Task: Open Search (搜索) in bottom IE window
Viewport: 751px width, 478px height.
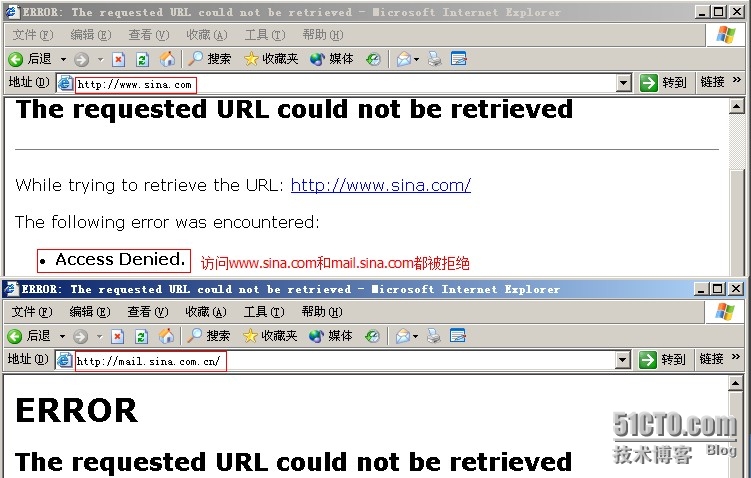Action: click(208, 336)
